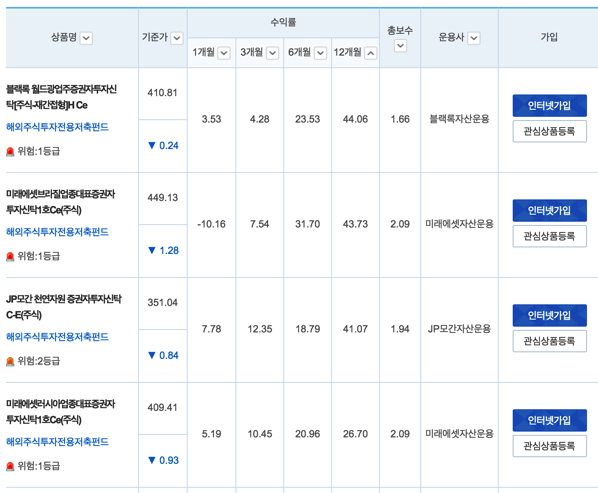Click 인터넷가입 for 블랙록 월드광업주 fund
The image size is (598, 493).
click(550, 106)
